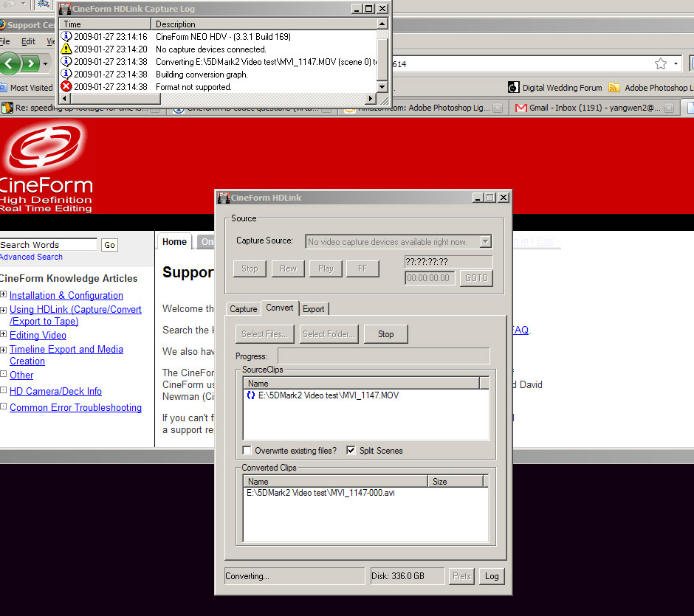Click the box icon beside HD Camera/Deck Info
Image resolution: width=694 pixels, height=616 pixels.
[x=4, y=390]
